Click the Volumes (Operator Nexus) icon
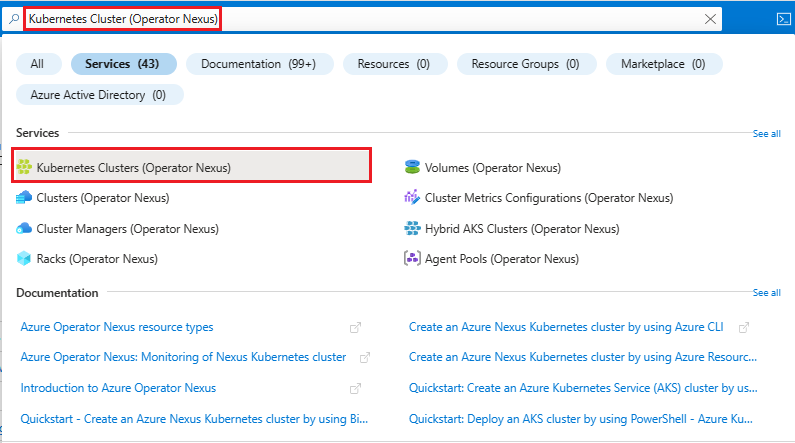The height and width of the screenshot is (443, 795). [412, 167]
